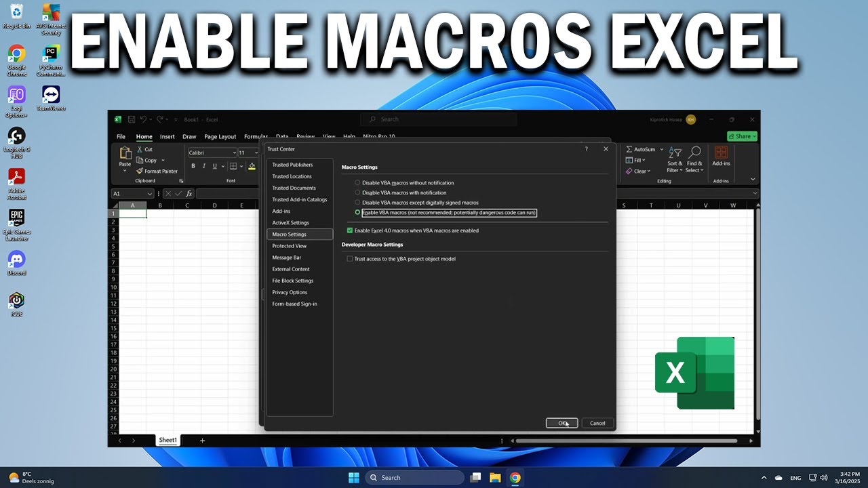
Task: Open the font size 11 dropdown
Action: 256,153
